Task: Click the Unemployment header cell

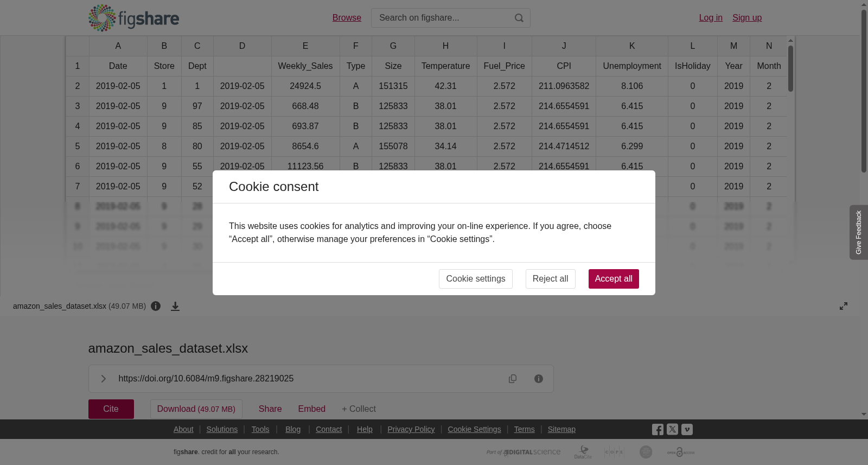Action: coord(632,66)
